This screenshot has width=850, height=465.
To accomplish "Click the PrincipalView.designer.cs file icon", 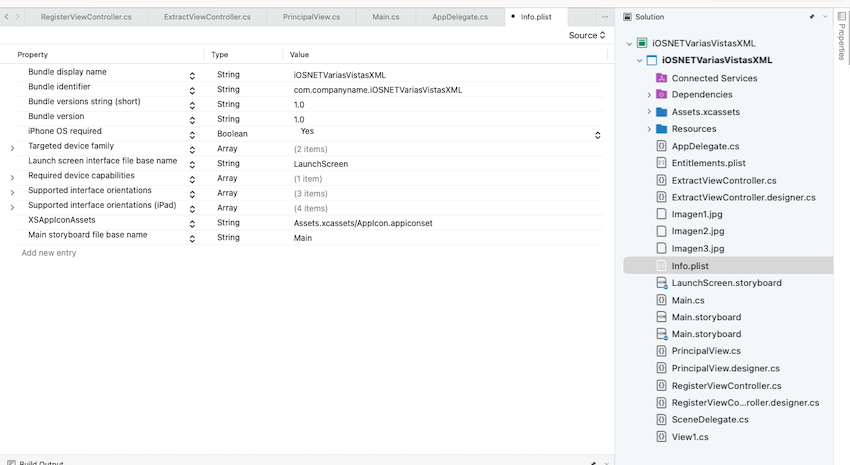I will point(661,368).
